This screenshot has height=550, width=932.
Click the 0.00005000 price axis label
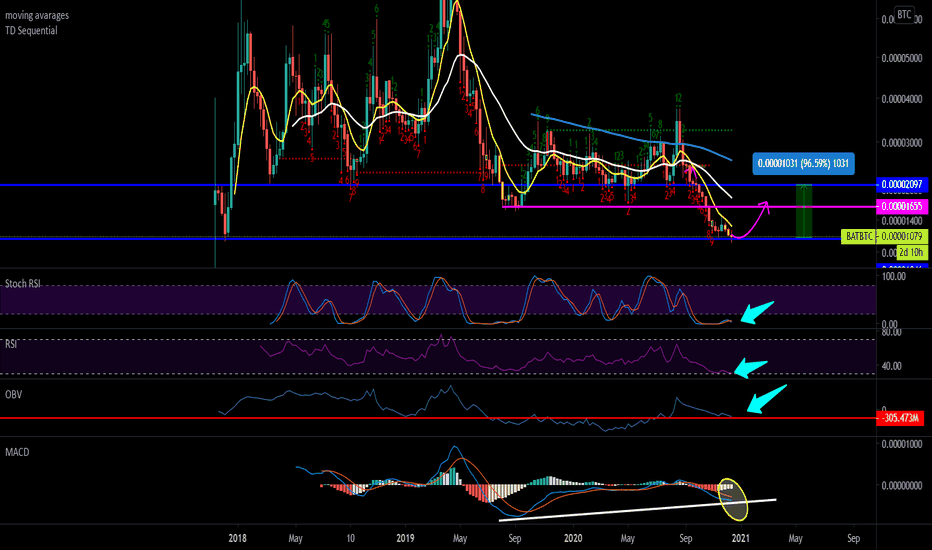[902, 58]
